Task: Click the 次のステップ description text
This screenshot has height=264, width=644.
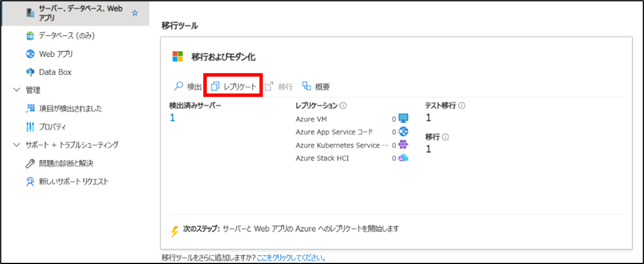Action: (x=311, y=228)
